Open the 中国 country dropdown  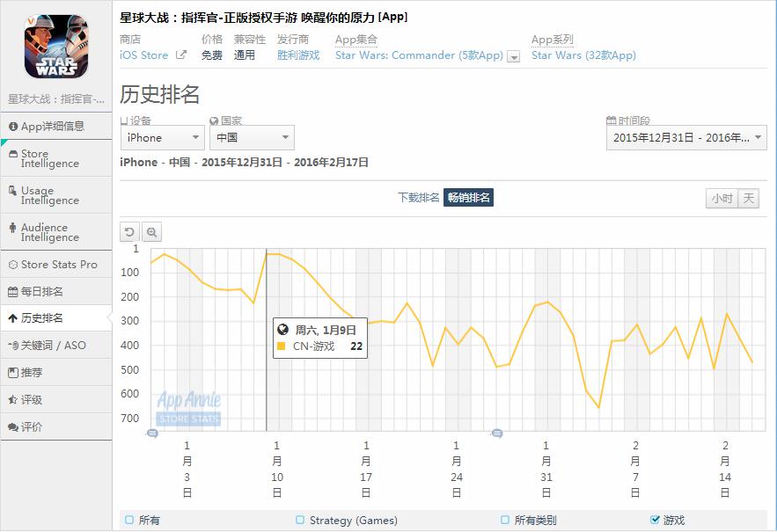tap(253, 138)
